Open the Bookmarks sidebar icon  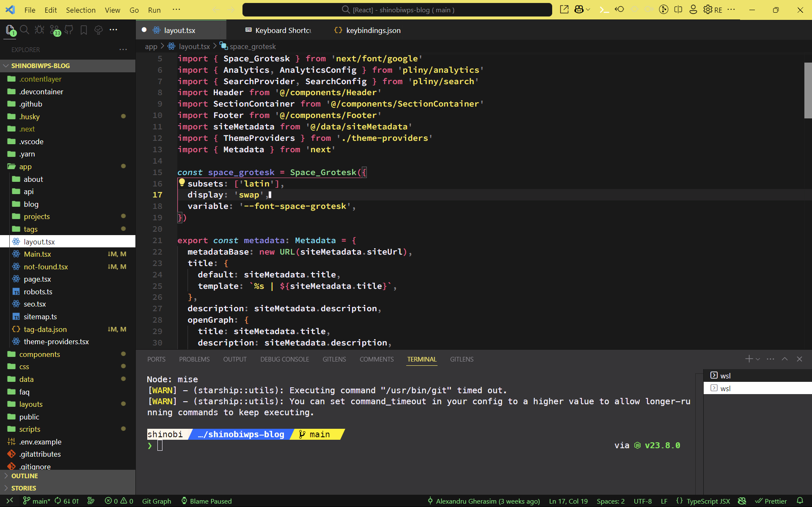click(84, 30)
